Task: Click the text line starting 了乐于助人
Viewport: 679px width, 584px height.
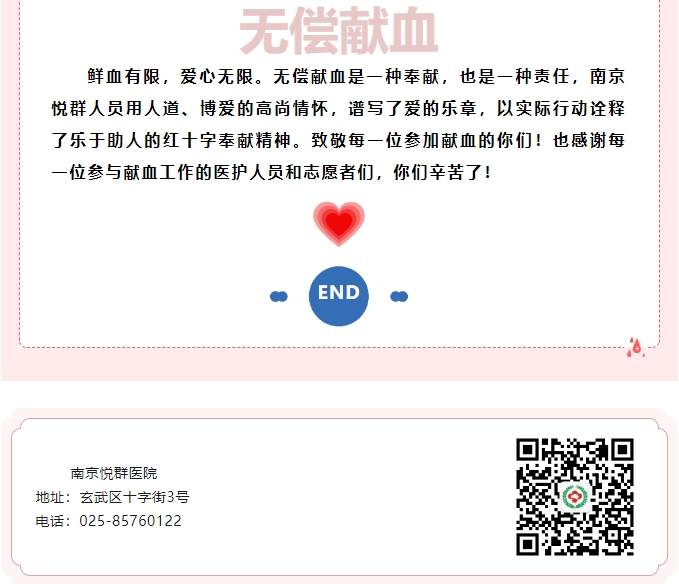Action: click(338, 141)
